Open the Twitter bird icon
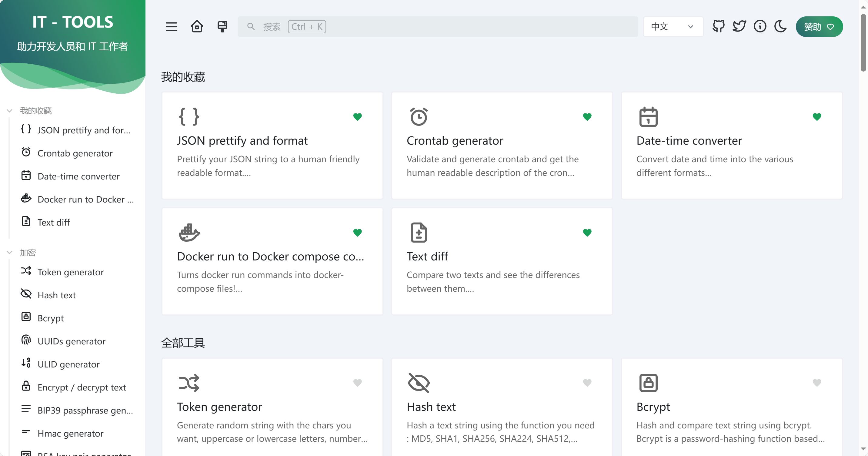Screen dimensions: 868x456 pos(739,26)
